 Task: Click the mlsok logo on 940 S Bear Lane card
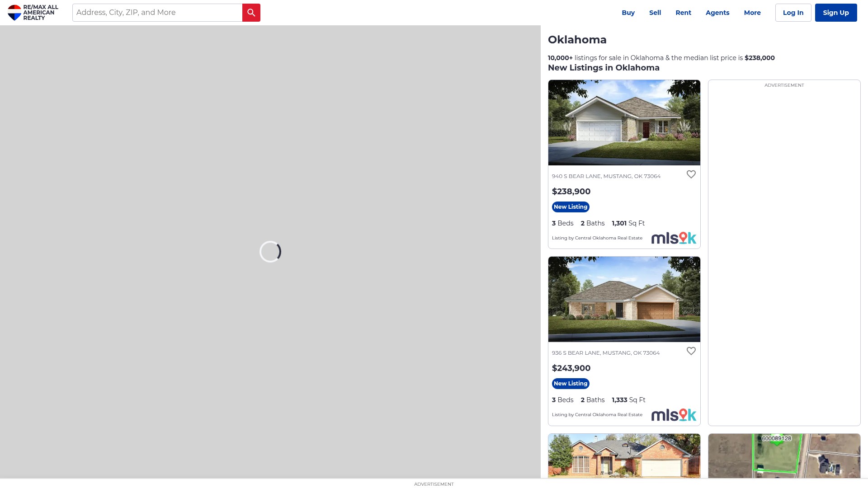coord(674,238)
